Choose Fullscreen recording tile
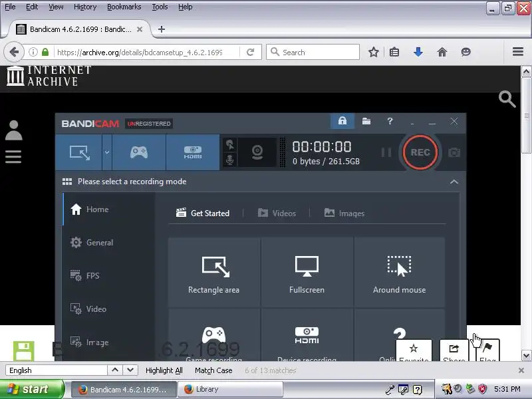532x399 pixels. tap(307, 273)
